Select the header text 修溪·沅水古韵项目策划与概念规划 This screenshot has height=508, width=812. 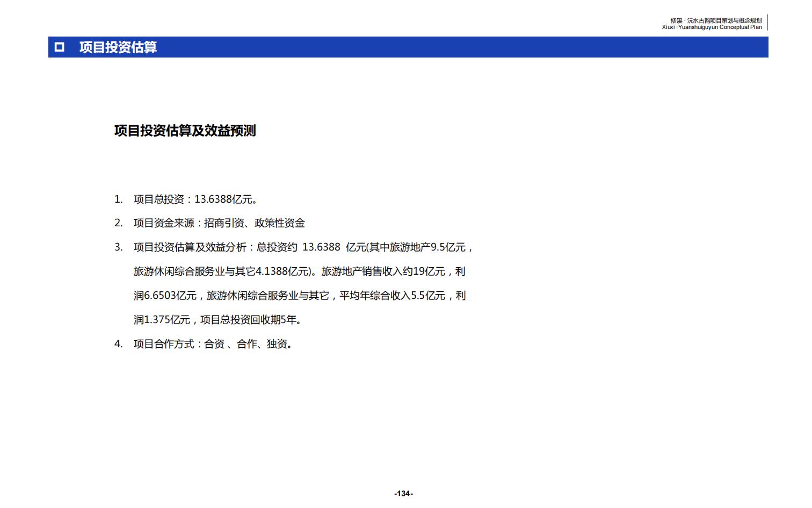[716, 20]
